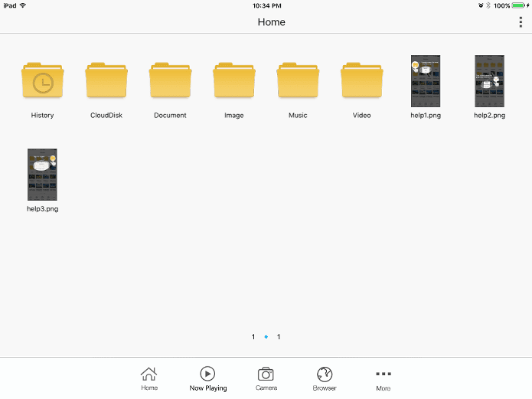The image size is (532, 399).
Task: Tap the battery icon in status bar
Action: [518, 5]
